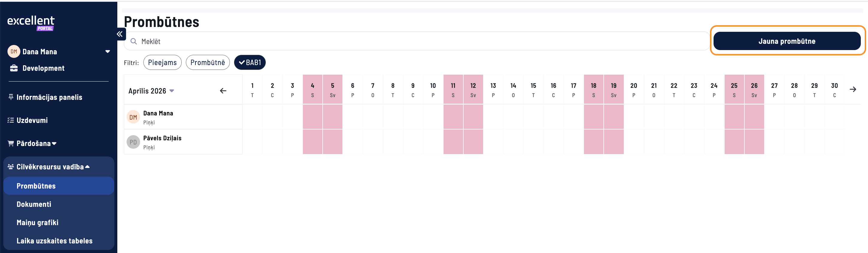868x253 pixels.
Task: Click the Meklēt search field
Action: (x=421, y=41)
